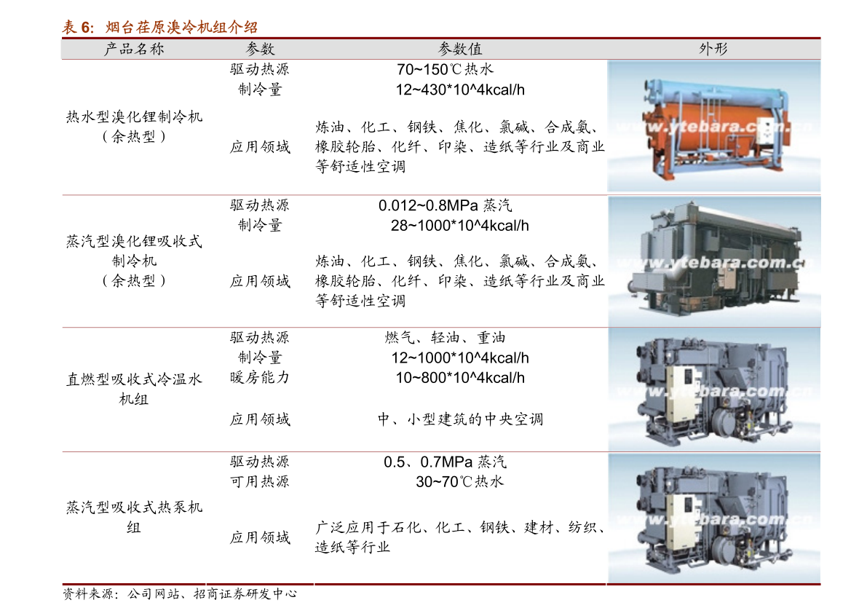The width and height of the screenshot is (867, 616).
Task: Click the steam-type absorption chiller image
Action: click(x=714, y=261)
